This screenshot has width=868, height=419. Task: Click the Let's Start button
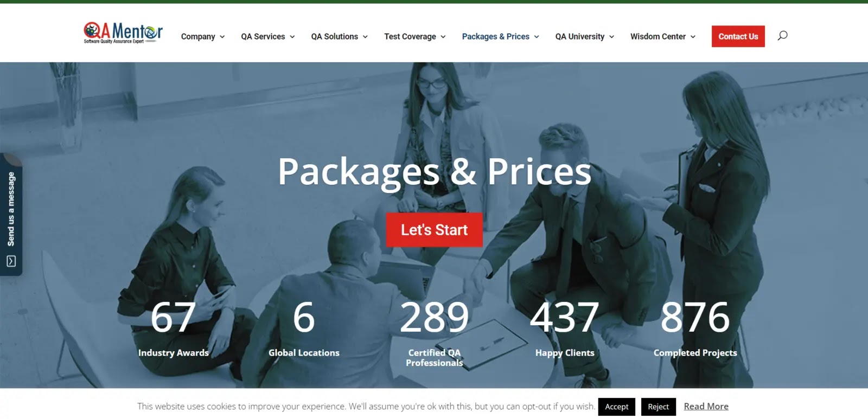434,230
